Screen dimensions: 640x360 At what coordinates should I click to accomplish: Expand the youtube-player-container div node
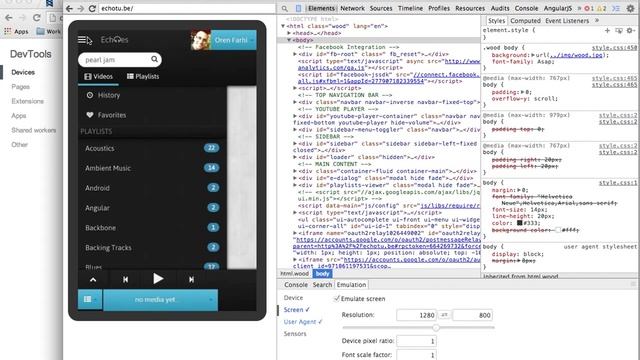click(295, 116)
